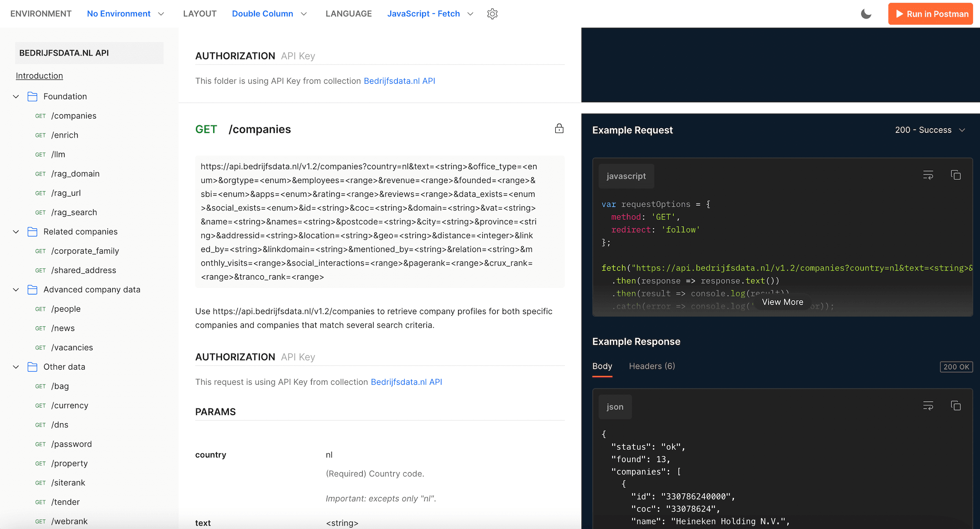Select GET /enrich in sidebar
The width and height of the screenshot is (980, 529).
pos(65,135)
